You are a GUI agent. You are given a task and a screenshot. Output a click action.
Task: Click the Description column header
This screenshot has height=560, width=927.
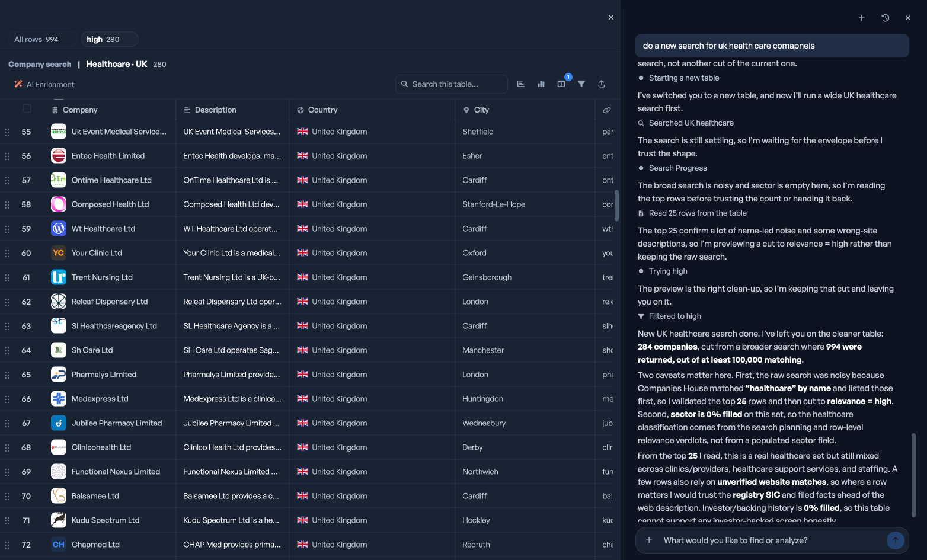pyautogui.click(x=215, y=110)
